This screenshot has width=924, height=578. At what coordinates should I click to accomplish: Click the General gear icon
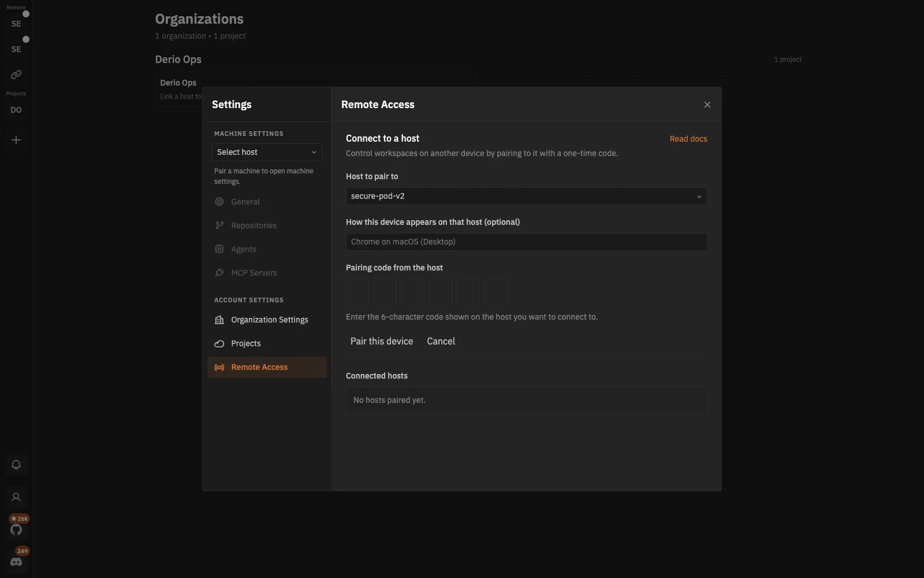(x=219, y=202)
